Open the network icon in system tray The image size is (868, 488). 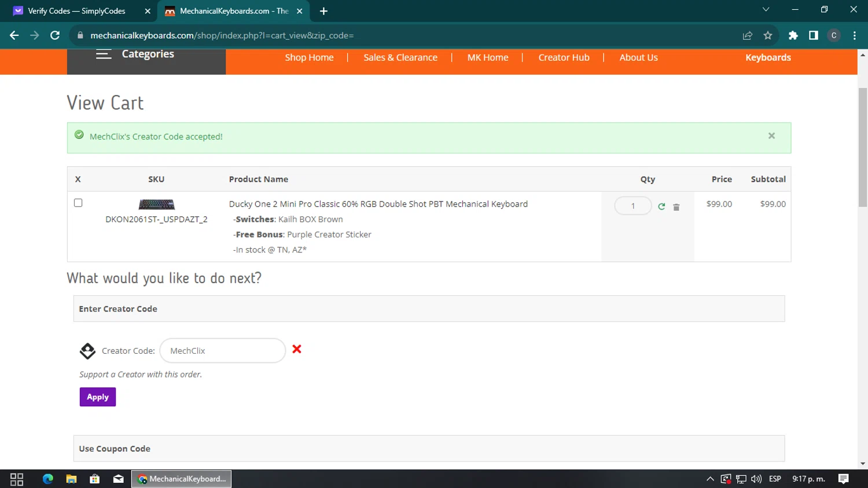741,479
